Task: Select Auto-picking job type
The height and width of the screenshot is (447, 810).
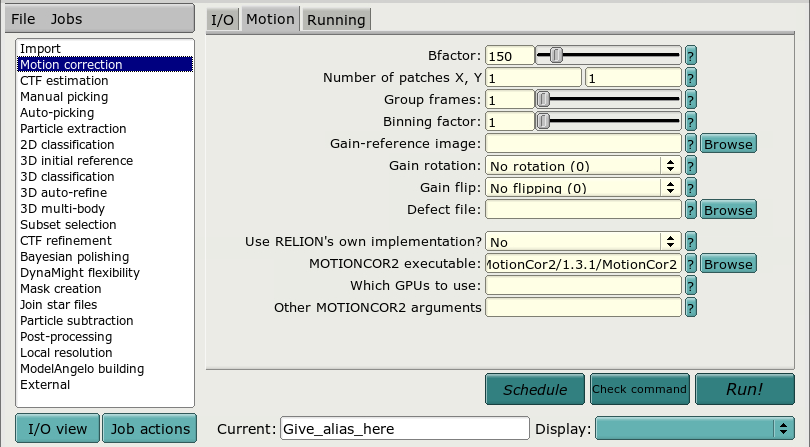Action: (105, 113)
